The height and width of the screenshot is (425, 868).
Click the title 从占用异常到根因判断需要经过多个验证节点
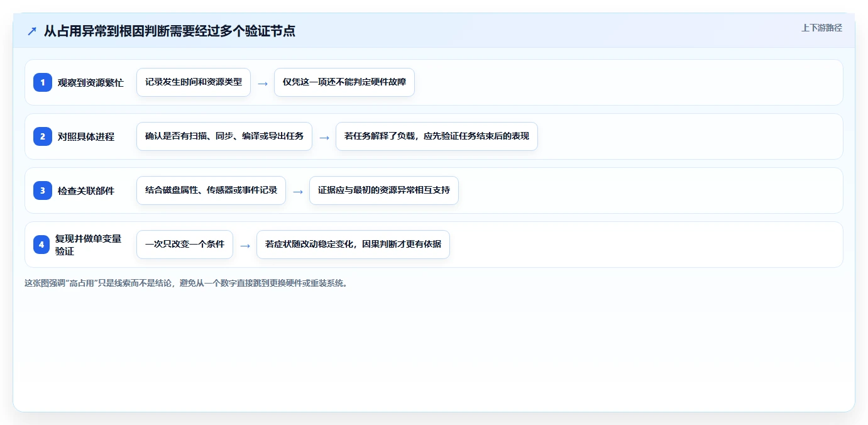tap(170, 31)
